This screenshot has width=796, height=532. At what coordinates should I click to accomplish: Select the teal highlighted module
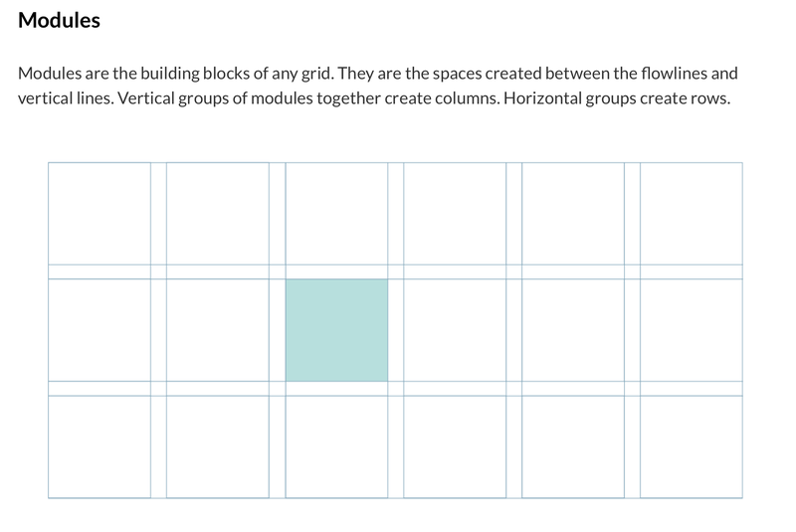[x=336, y=330]
